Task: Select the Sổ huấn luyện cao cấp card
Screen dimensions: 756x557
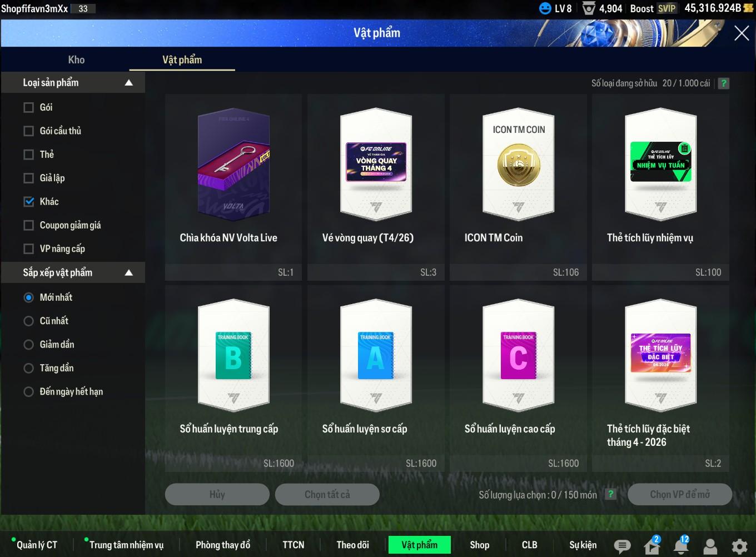Action: pos(518,378)
